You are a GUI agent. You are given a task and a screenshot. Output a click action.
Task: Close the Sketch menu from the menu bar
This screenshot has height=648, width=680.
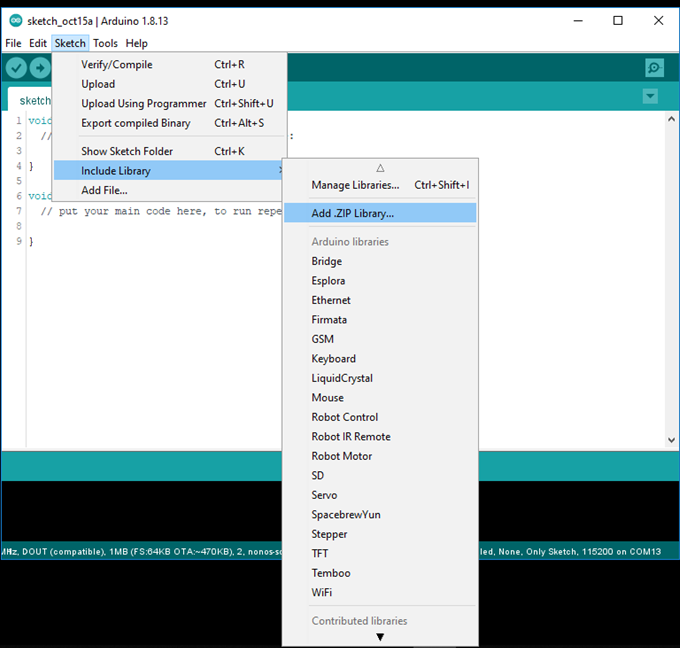coord(70,43)
